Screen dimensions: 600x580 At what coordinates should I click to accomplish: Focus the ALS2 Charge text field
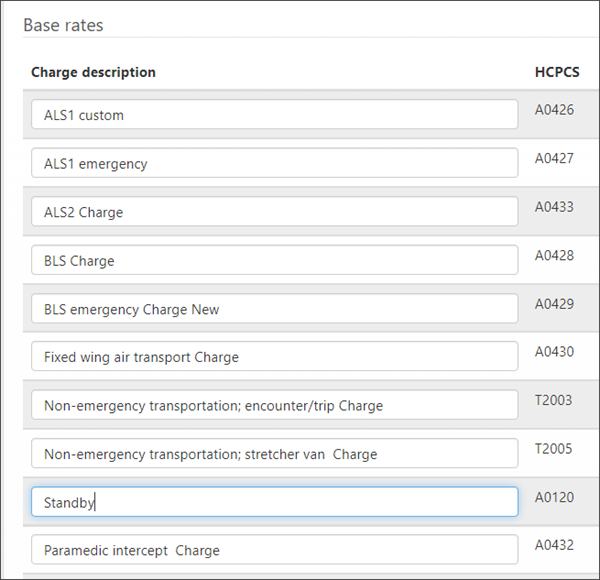pos(274,212)
